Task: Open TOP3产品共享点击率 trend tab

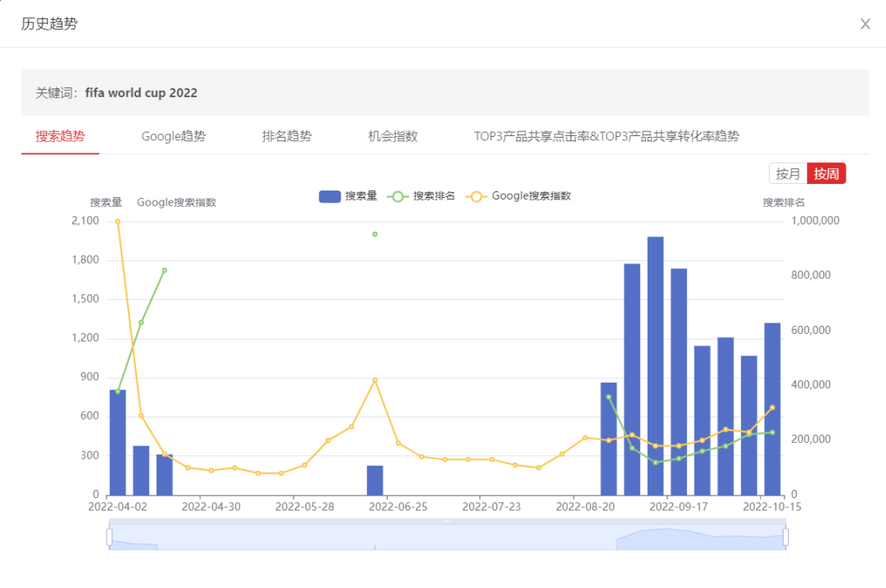Action: (x=606, y=136)
